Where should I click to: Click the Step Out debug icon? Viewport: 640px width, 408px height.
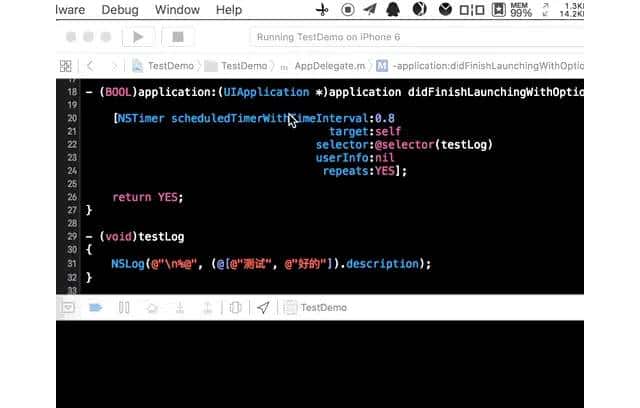(x=207, y=308)
